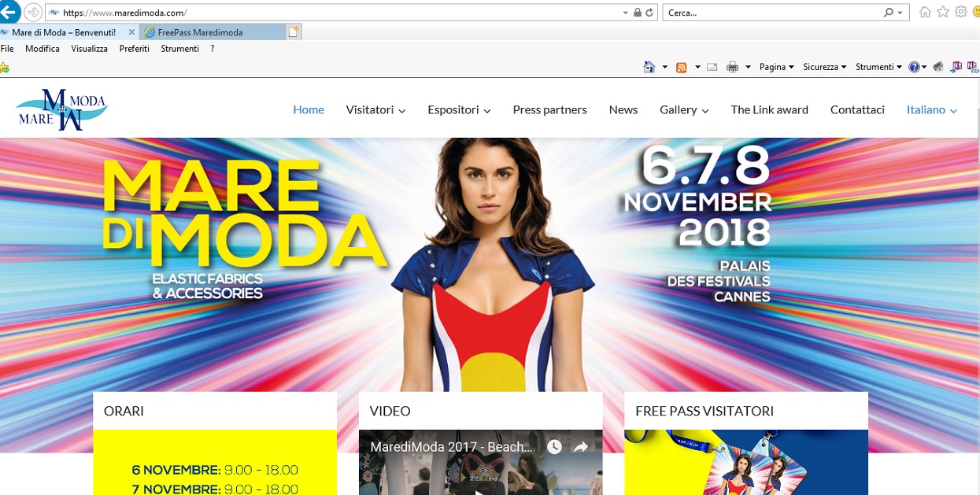Click the 6 NOVEMBRE: 9.00 - 18.00 text

215,471
